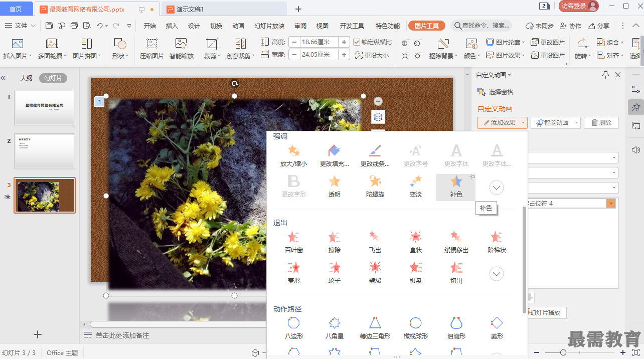Expand more emphasis effects
Image resolution: width=644 pixels, height=359 pixels.
pyautogui.click(x=497, y=188)
